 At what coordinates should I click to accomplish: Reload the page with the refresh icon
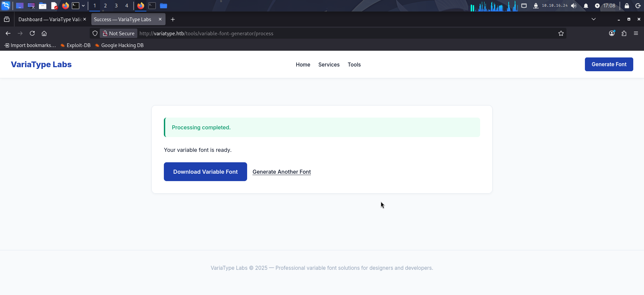click(32, 33)
